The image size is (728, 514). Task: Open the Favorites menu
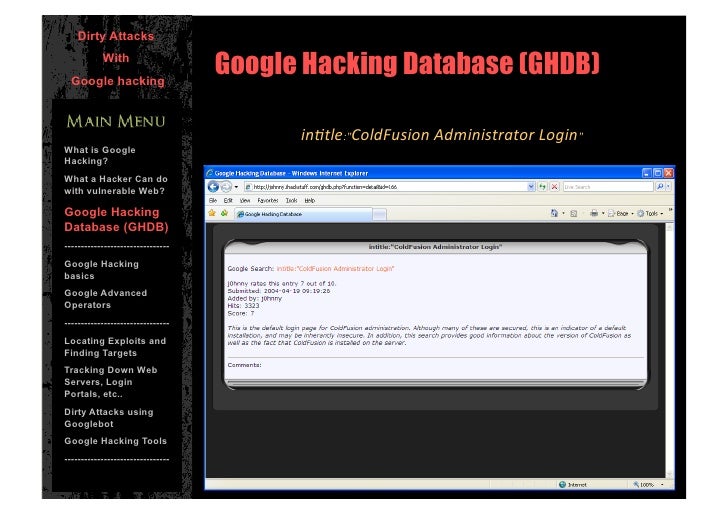(x=267, y=201)
